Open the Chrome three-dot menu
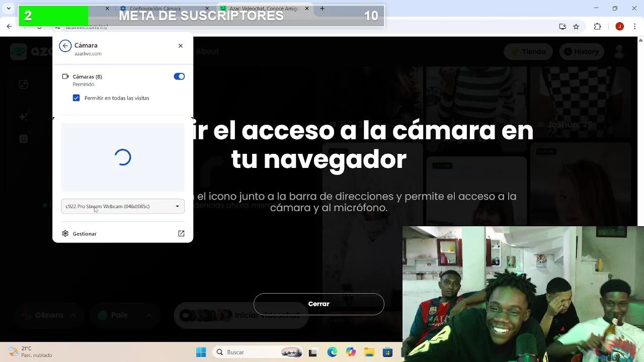Screen dimensions: 644x362 pyautogui.click(x=634, y=27)
